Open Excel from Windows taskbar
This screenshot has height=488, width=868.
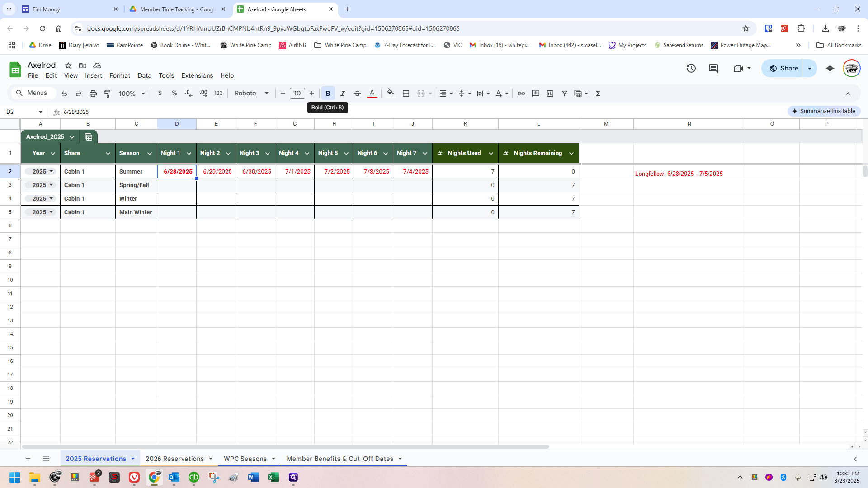click(x=274, y=477)
